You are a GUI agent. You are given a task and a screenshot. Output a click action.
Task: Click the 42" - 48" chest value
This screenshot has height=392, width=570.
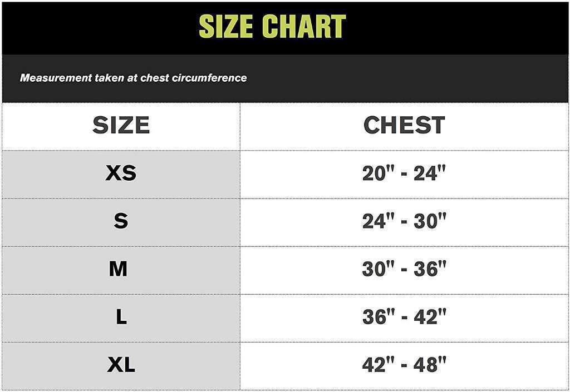[x=404, y=365]
